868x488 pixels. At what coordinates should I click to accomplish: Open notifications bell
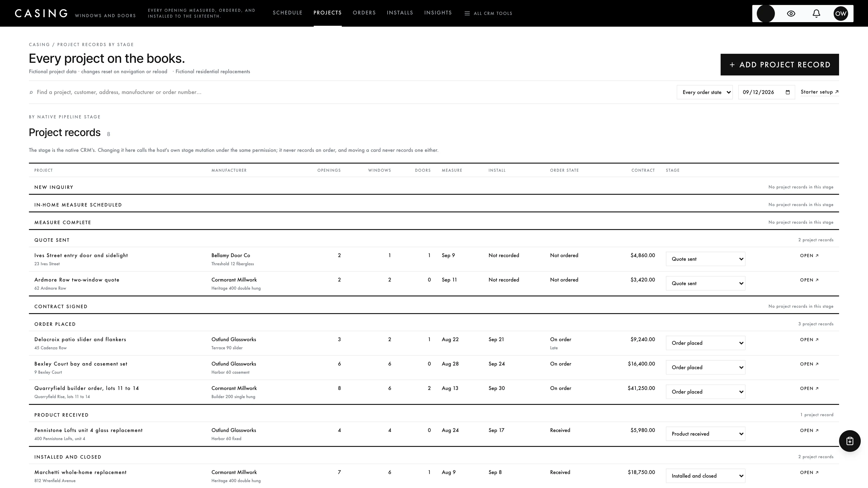coord(816,14)
